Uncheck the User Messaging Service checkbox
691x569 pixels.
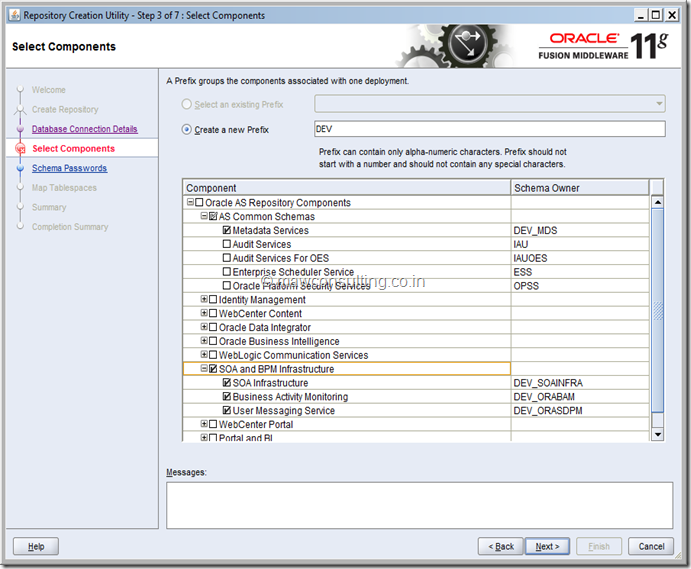point(227,410)
